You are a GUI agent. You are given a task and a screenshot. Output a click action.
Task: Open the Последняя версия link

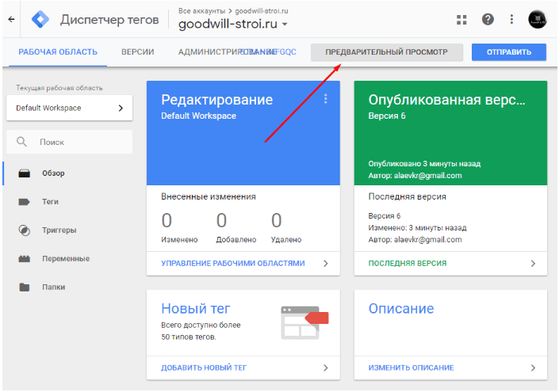pyautogui.click(x=407, y=264)
